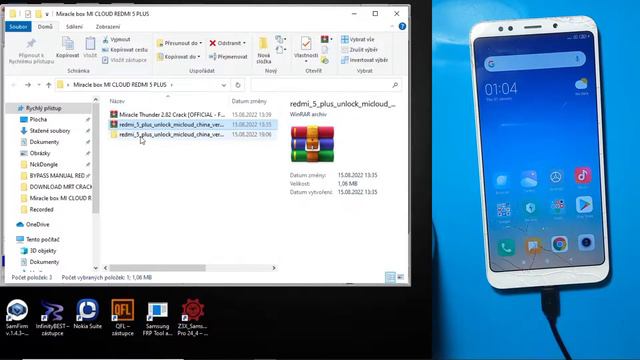640x360 pixels.
Task: Open the Přesunout do dropdown
Action: tap(179, 43)
